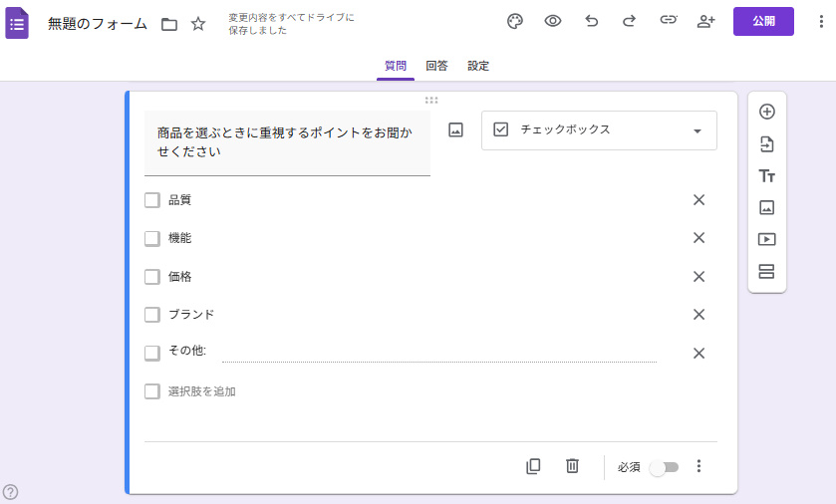The width and height of the screenshot is (836, 504).
Task: Open the theme customization palette
Action: pyautogui.click(x=515, y=22)
